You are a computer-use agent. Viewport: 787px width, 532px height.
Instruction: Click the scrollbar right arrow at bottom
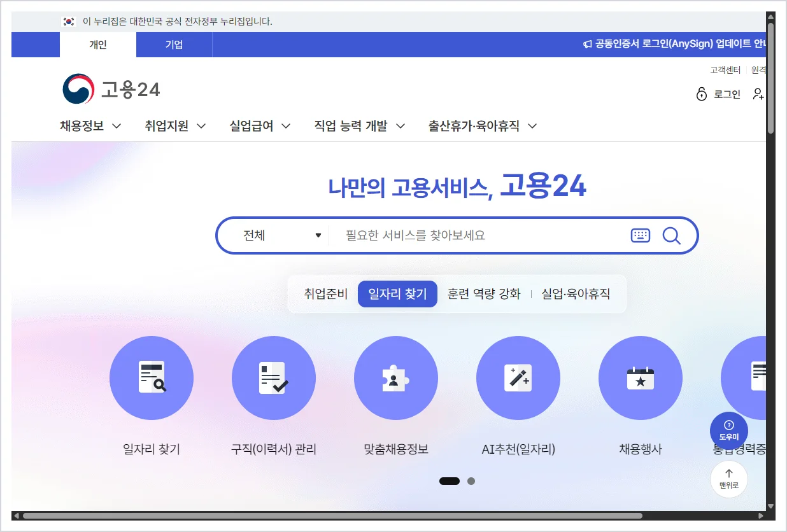coord(761,515)
